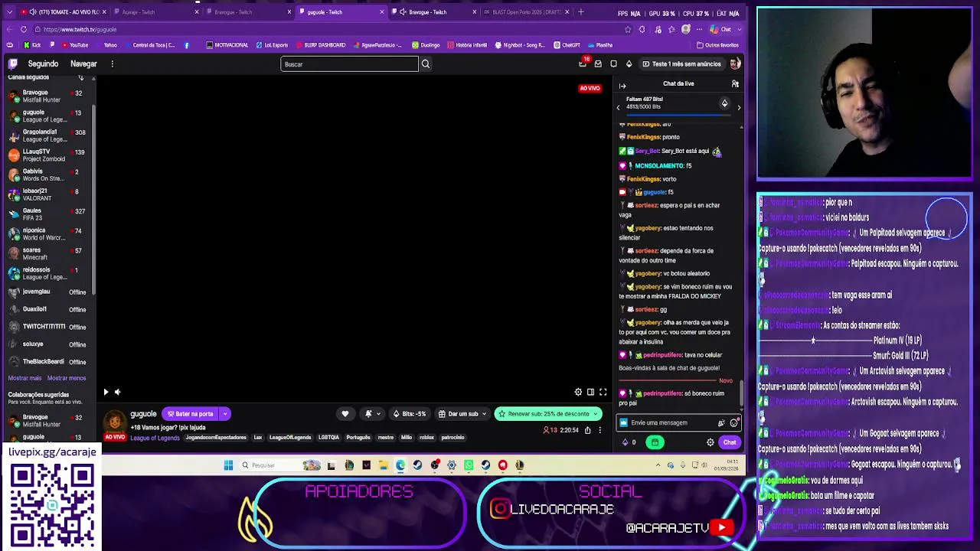Screen dimensions: 980x551
Task: Open the Dar um sub dropdown
Action: [x=462, y=413]
